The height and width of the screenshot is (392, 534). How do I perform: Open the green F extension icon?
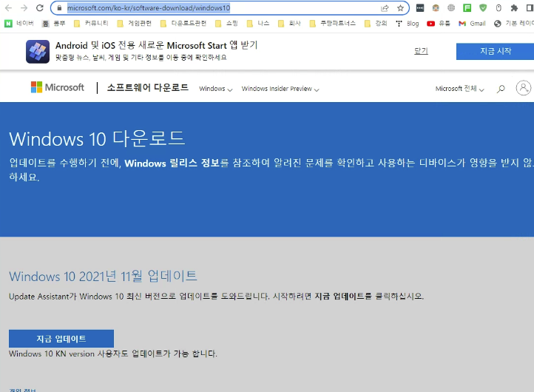coord(467,8)
